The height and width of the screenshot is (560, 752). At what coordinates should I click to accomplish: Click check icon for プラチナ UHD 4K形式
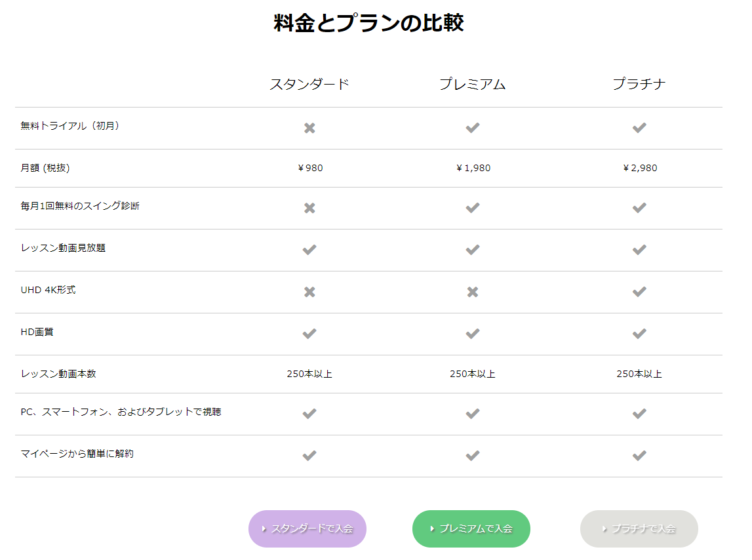pyautogui.click(x=639, y=292)
